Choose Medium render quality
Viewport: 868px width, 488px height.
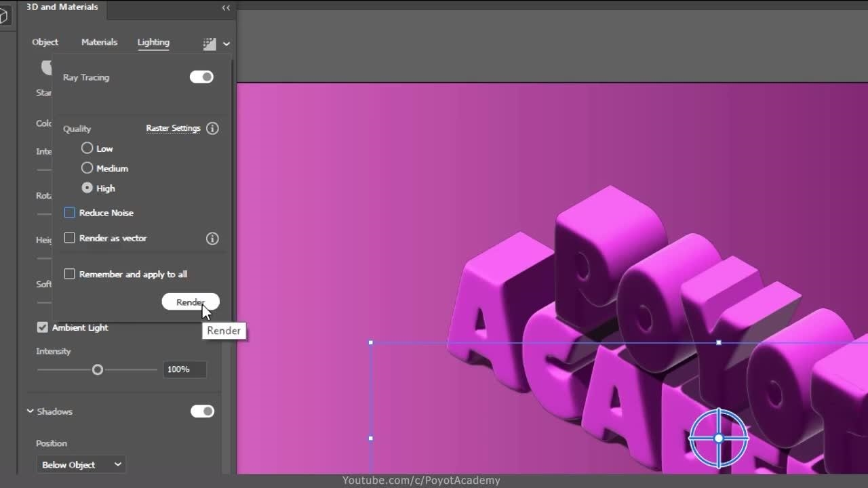tap(87, 168)
